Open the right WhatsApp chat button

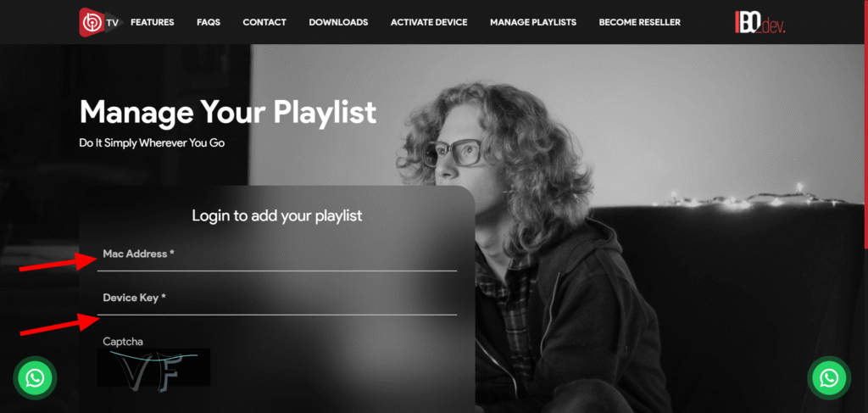829,378
